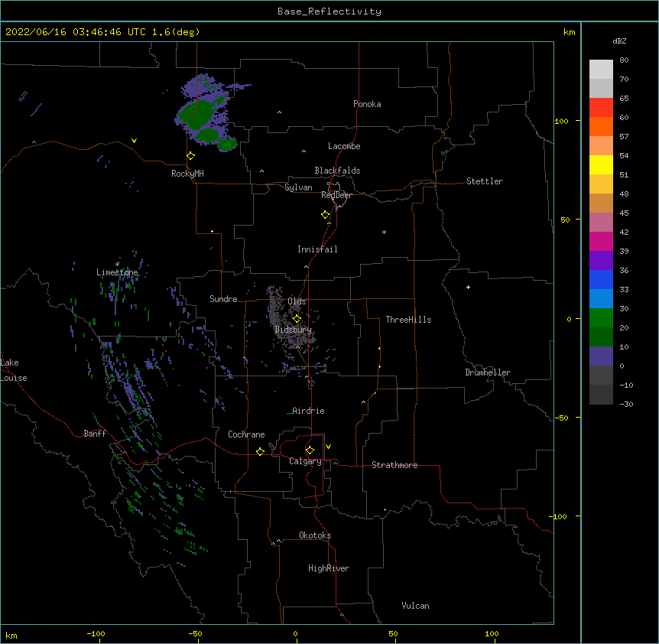Click the yellow 54 dBZ color swatch

pyautogui.click(x=601, y=164)
